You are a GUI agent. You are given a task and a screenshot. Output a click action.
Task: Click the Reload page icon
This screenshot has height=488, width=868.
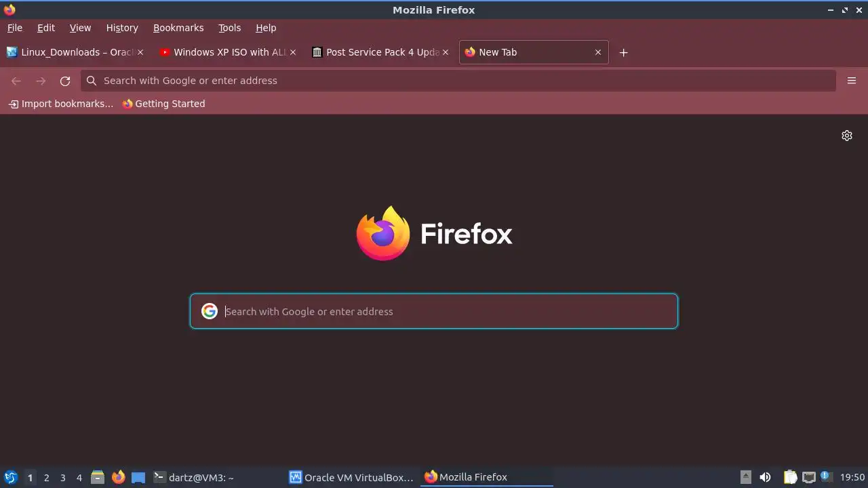coord(65,81)
